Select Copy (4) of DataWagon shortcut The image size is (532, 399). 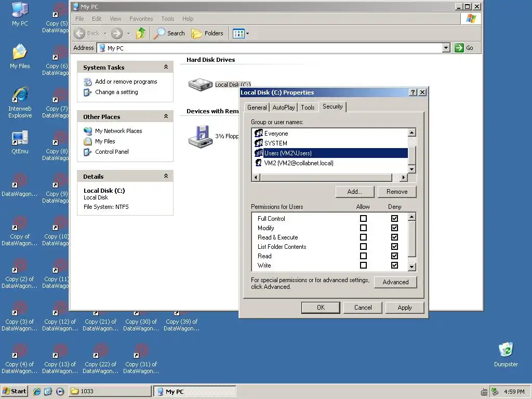coord(20,358)
